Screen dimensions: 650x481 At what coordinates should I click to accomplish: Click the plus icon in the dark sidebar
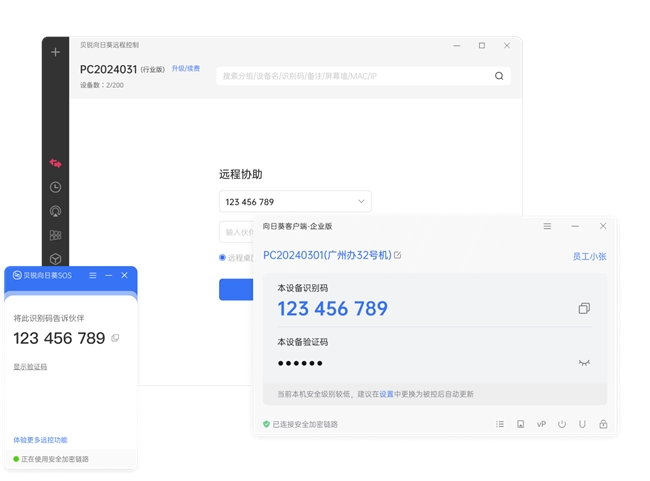[55, 52]
